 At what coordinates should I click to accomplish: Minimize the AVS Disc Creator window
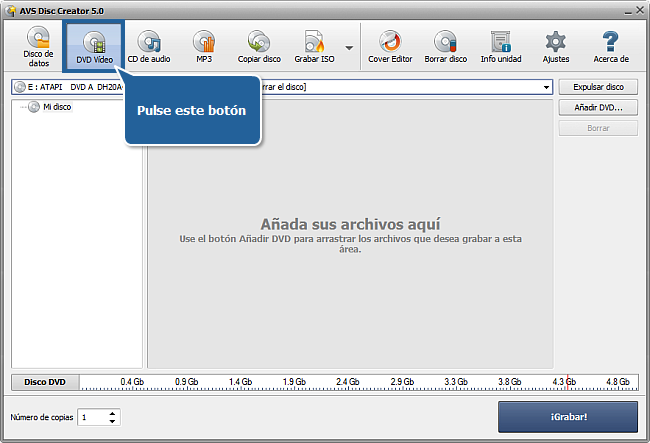click(x=628, y=12)
